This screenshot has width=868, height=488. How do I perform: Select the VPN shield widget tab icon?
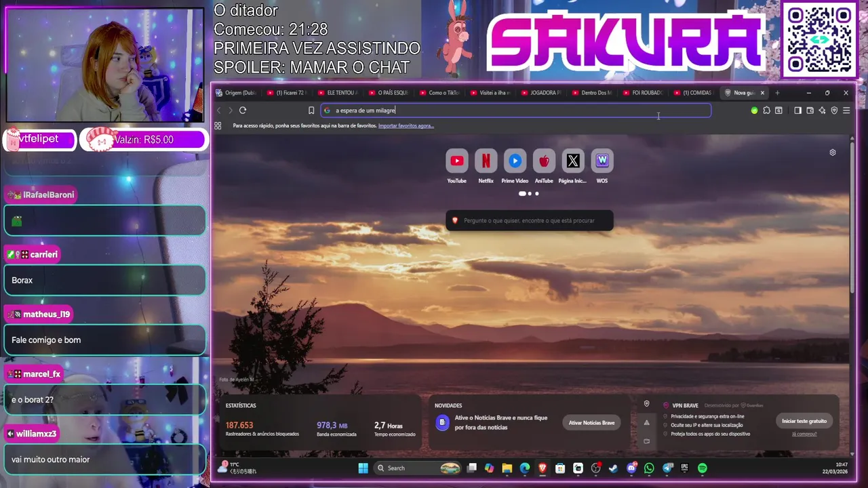click(x=646, y=404)
